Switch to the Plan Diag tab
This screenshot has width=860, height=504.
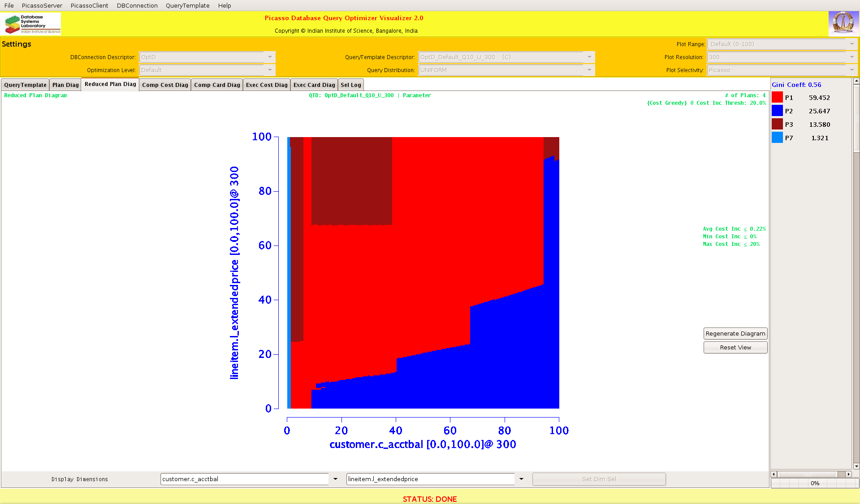click(65, 85)
